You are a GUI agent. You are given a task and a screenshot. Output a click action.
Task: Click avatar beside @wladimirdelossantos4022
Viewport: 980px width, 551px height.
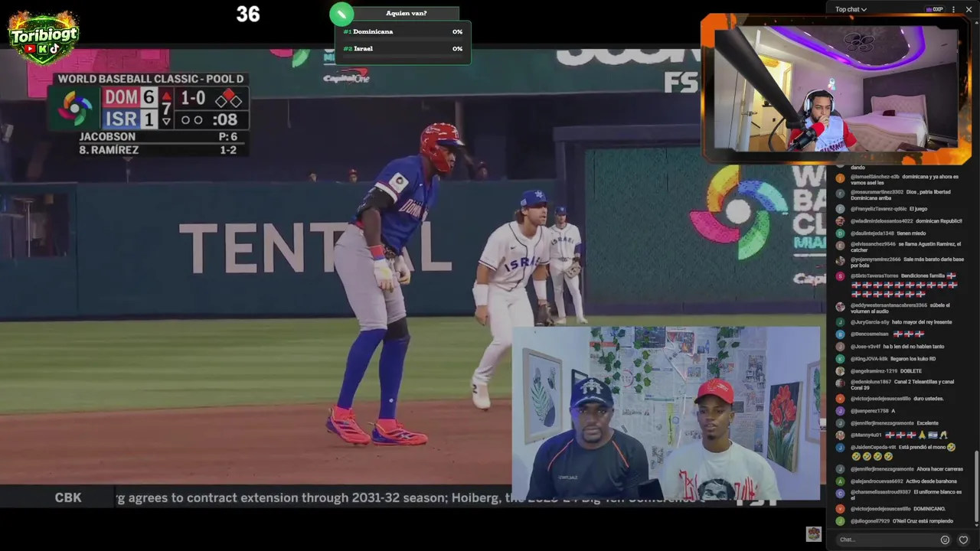840,221
